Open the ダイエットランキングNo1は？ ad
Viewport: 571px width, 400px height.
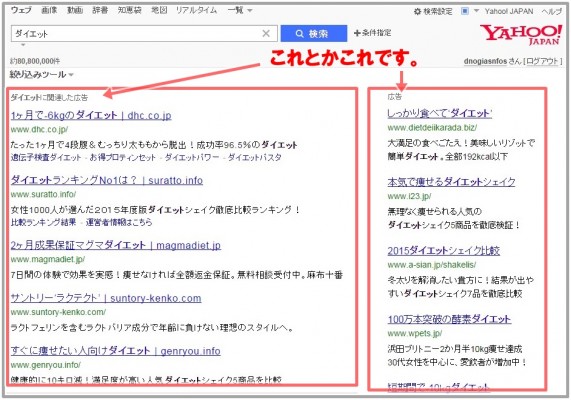(x=107, y=180)
